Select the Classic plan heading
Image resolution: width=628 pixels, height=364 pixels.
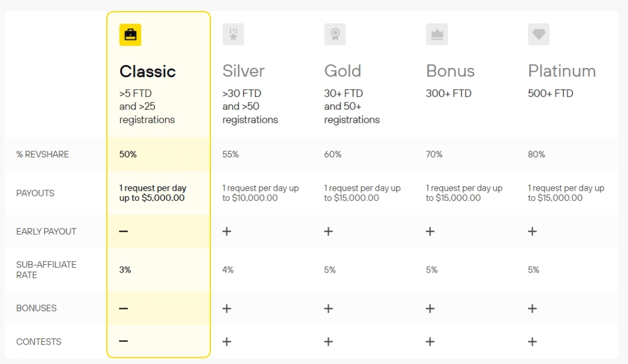[x=147, y=72]
